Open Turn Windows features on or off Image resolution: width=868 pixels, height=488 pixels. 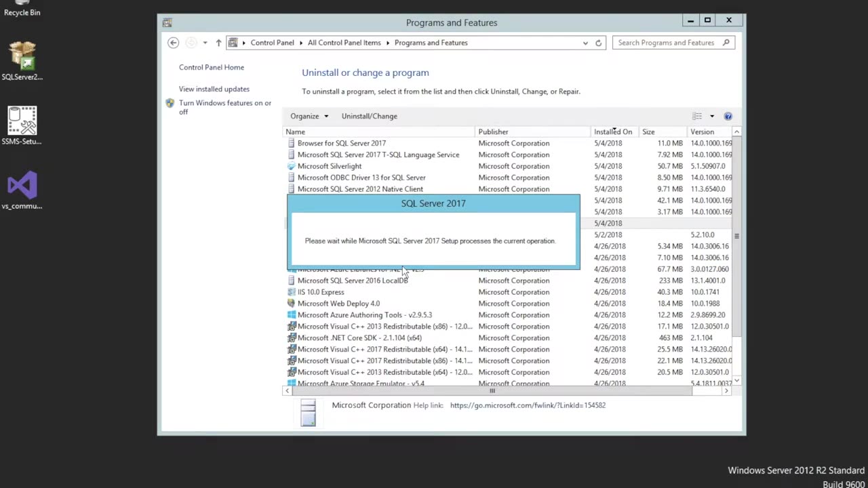pyautogui.click(x=225, y=107)
